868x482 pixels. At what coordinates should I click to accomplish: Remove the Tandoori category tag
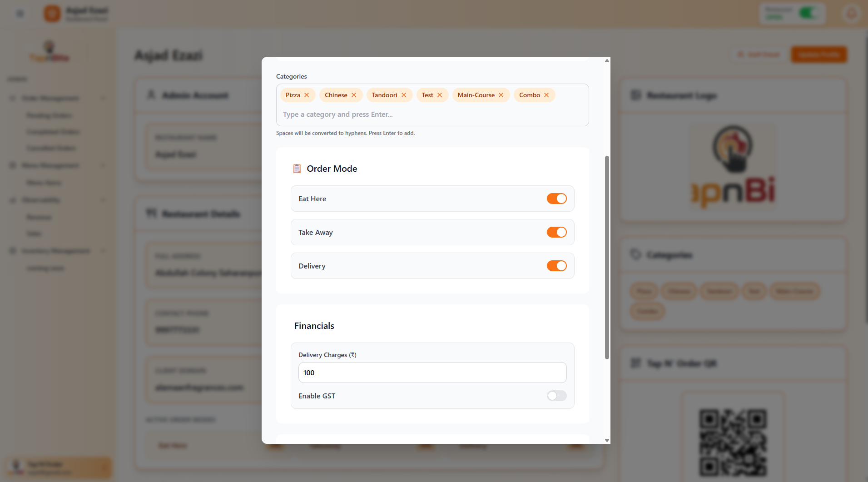[404, 95]
